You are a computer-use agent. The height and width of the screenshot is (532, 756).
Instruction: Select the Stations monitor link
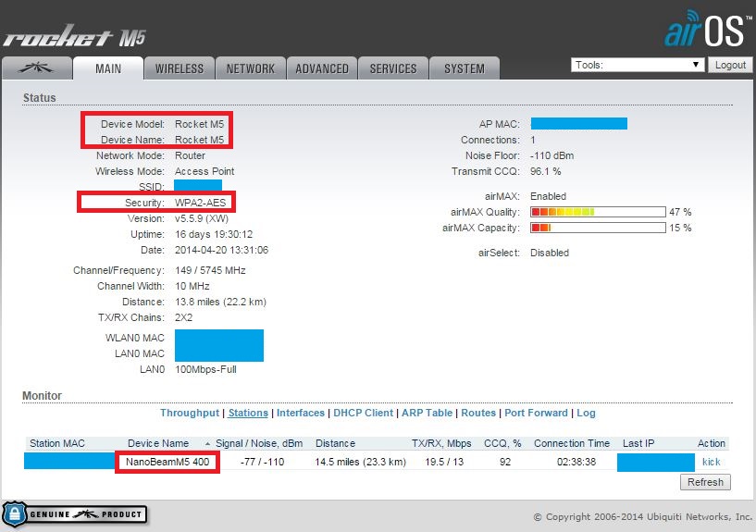(248, 413)
